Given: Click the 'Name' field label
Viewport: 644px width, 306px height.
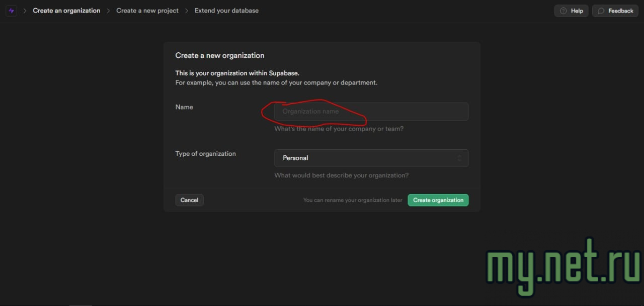Looking at the screenshot, I should click(x=184, y=107).
